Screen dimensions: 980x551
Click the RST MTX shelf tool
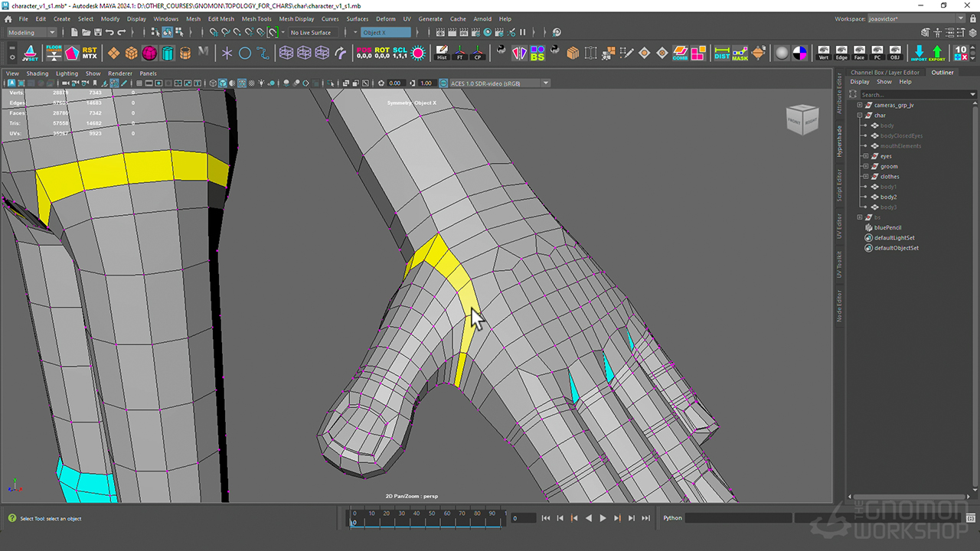90,53
